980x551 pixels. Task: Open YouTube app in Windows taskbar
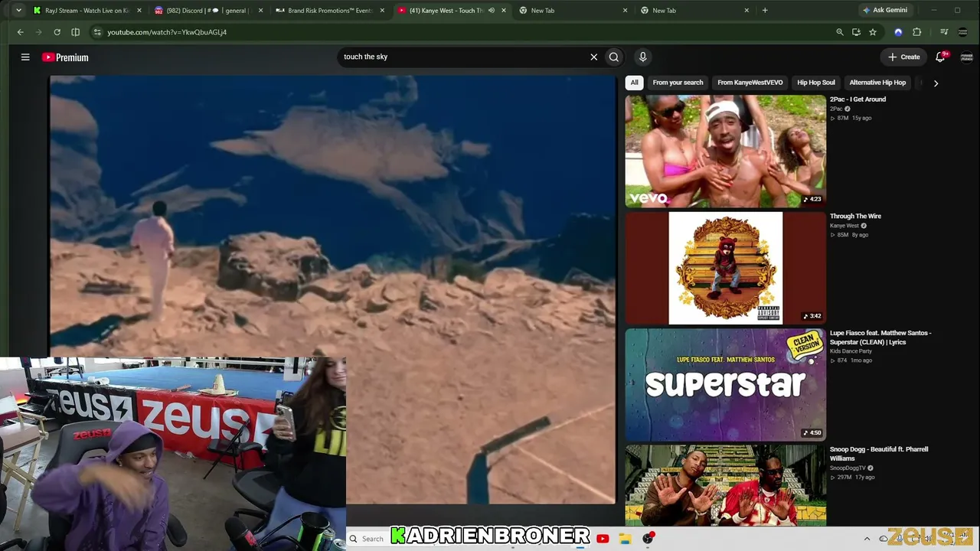pos(603,539)
